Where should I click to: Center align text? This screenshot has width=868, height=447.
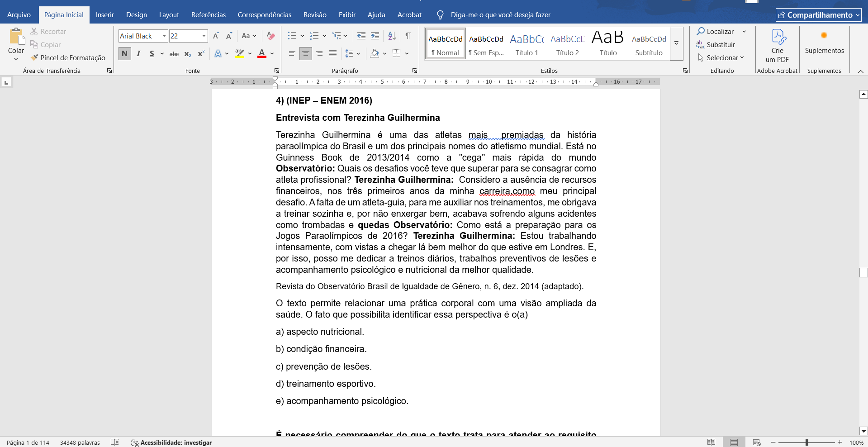click(x=306, y=54)
